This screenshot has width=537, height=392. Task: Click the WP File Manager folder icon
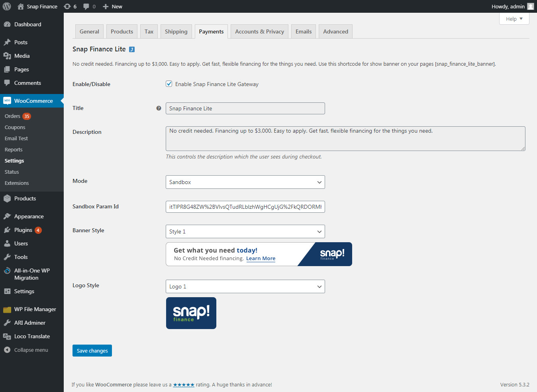tap(7, 309)
